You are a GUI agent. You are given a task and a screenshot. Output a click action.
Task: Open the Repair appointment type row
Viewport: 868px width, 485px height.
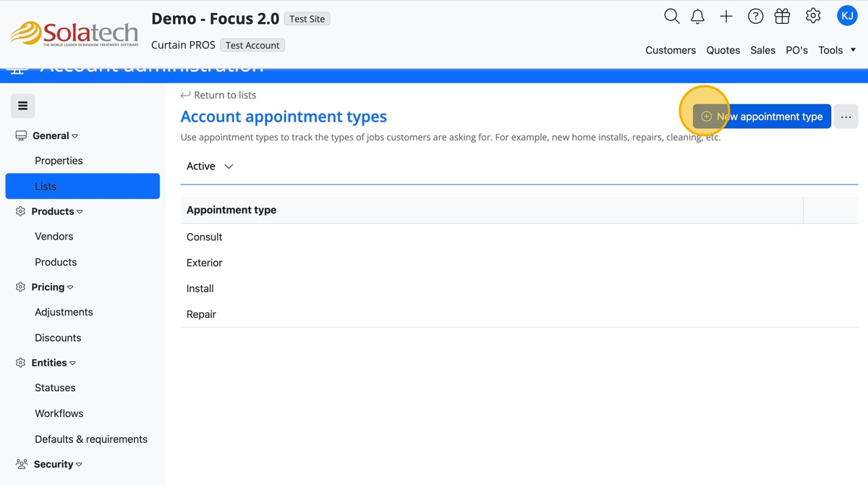(x=202, y=314)
